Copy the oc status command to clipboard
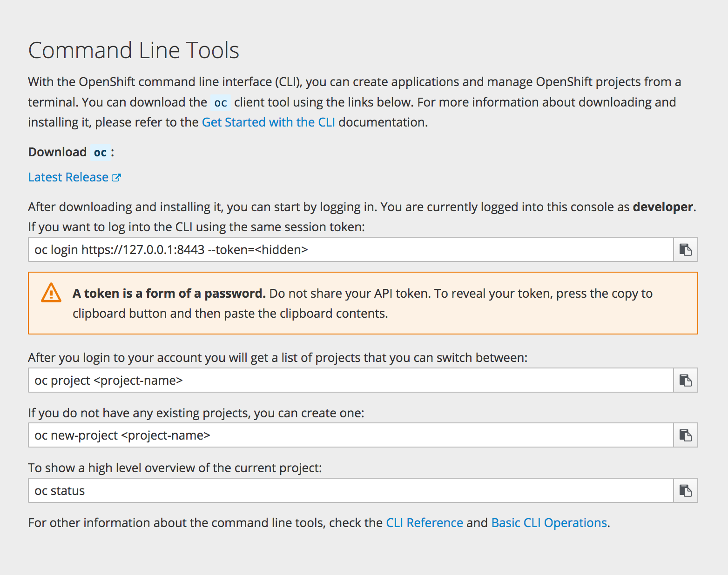 click(x=686, y=490)
